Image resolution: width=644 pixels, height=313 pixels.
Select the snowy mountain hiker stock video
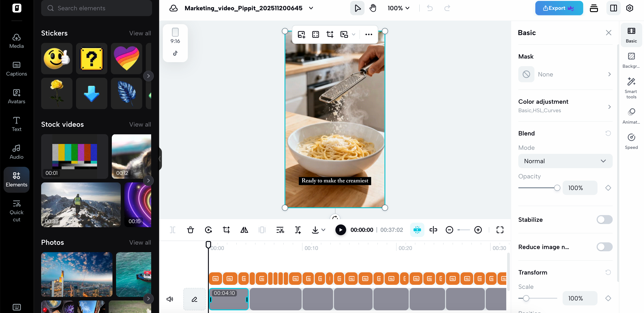pyautogui.click(x=81, y=205)
